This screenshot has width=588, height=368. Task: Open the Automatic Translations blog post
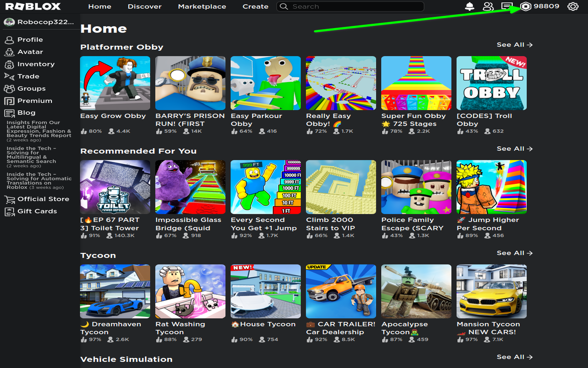(39, 181)
